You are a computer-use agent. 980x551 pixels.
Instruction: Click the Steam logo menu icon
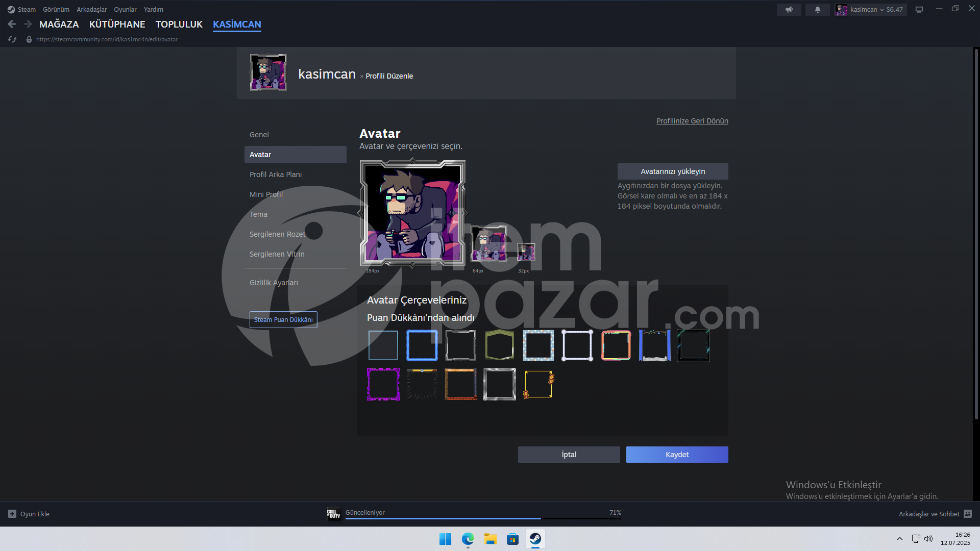(11, 10)
